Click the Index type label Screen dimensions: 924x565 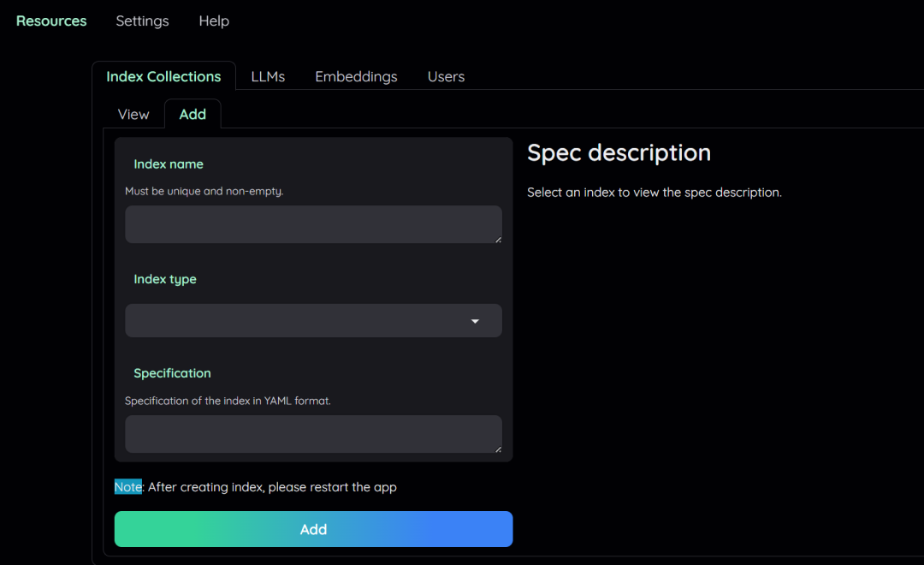coord(165,280)
